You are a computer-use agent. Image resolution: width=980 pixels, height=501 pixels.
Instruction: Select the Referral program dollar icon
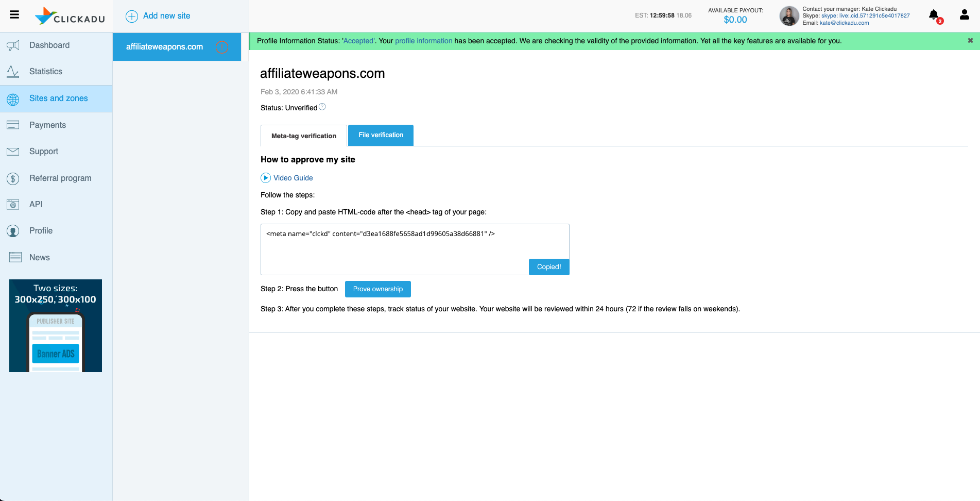13,178
